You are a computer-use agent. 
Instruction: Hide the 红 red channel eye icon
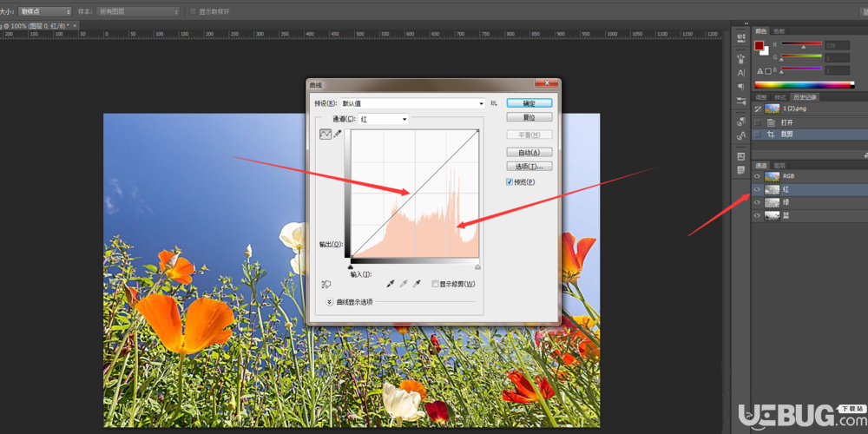pyautogui.click(x=757, y=189)
